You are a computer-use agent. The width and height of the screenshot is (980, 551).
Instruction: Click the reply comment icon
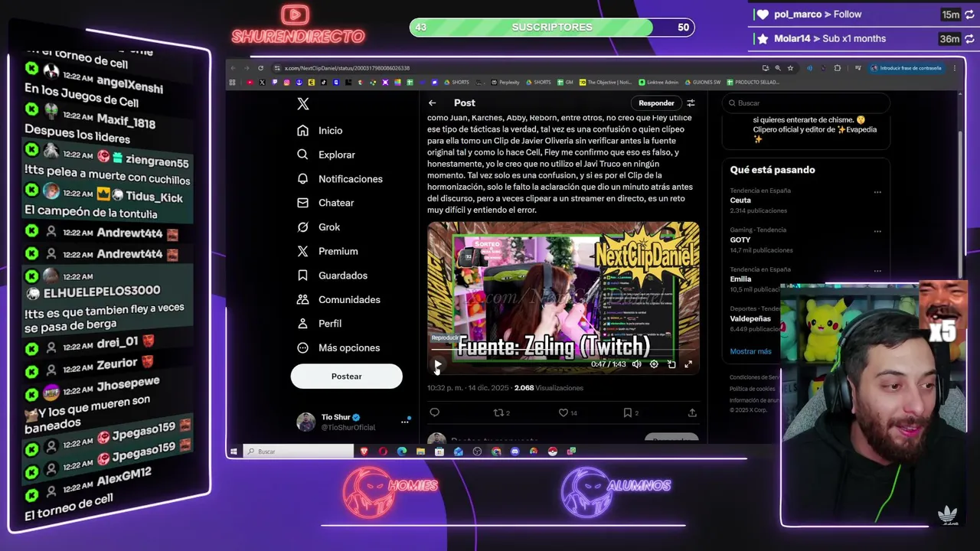click(434, 412)
